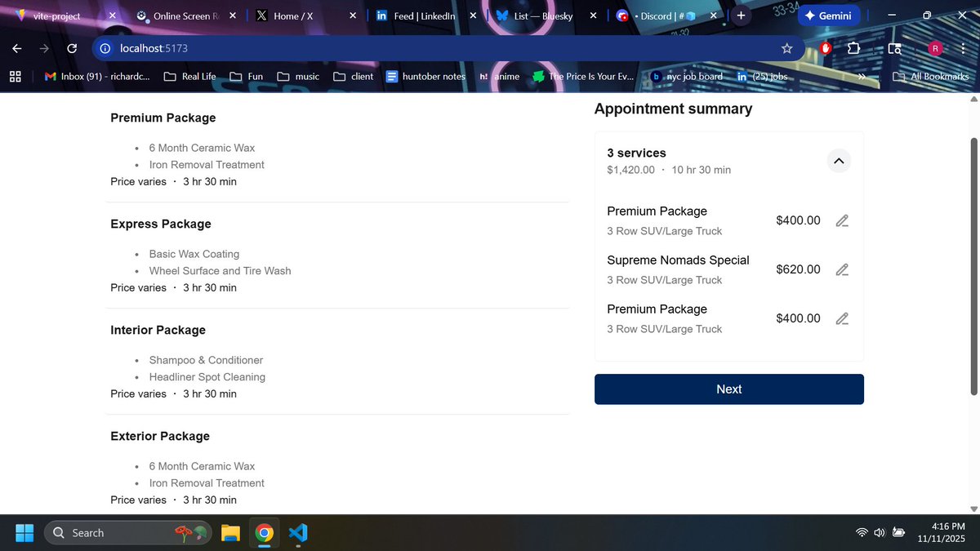Open the red hand ad-blocker extension
This screenshot has width=980, height=551.
[826, 48]
